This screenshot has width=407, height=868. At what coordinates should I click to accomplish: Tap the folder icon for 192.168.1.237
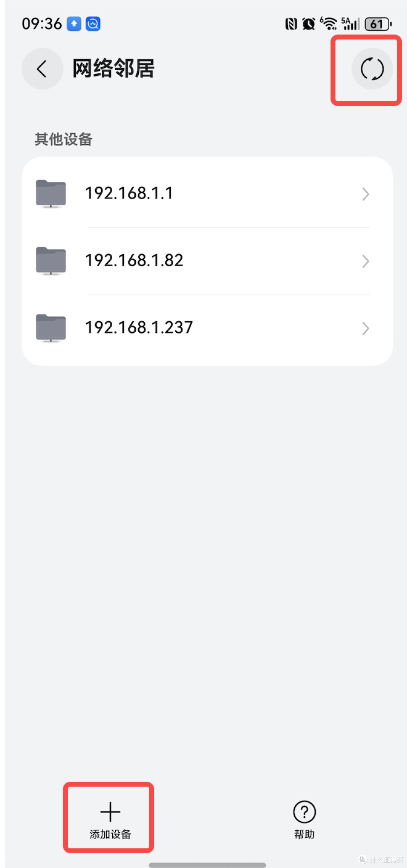click(51, 328)
